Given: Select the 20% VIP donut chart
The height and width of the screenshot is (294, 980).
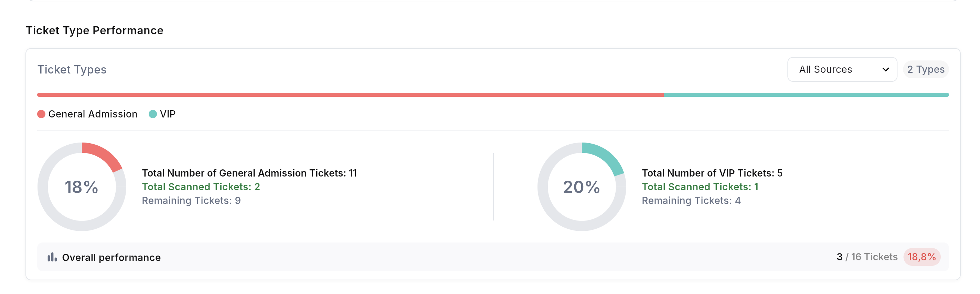Looking at the screenshot, I should click(x=581, y=186).
